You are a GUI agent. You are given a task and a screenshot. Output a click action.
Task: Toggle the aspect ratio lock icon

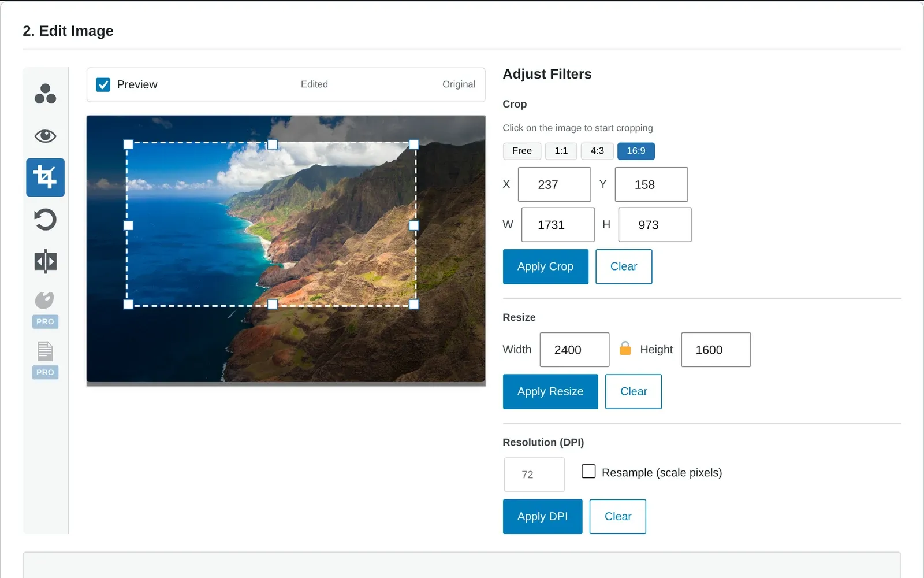tap(625, 348)
